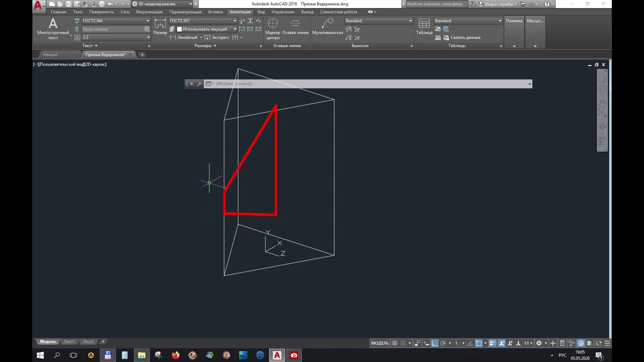
Task: Click the Save icon in quick access toolbar
Action: [68, 4]
